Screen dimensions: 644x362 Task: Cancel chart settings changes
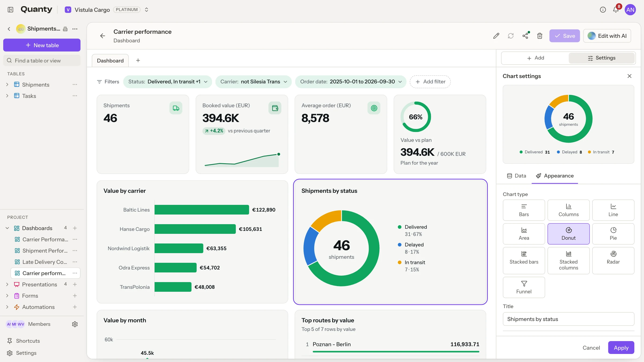point(591,348)
